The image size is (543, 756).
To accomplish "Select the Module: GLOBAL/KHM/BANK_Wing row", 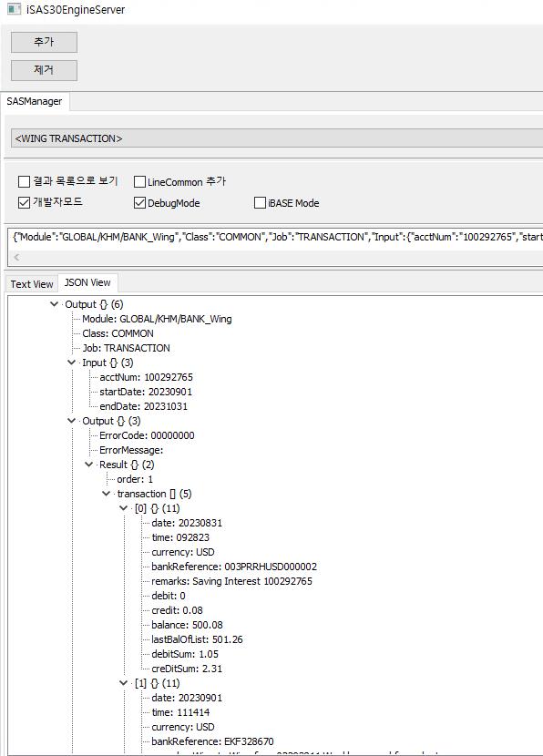I will pos(157,319).
